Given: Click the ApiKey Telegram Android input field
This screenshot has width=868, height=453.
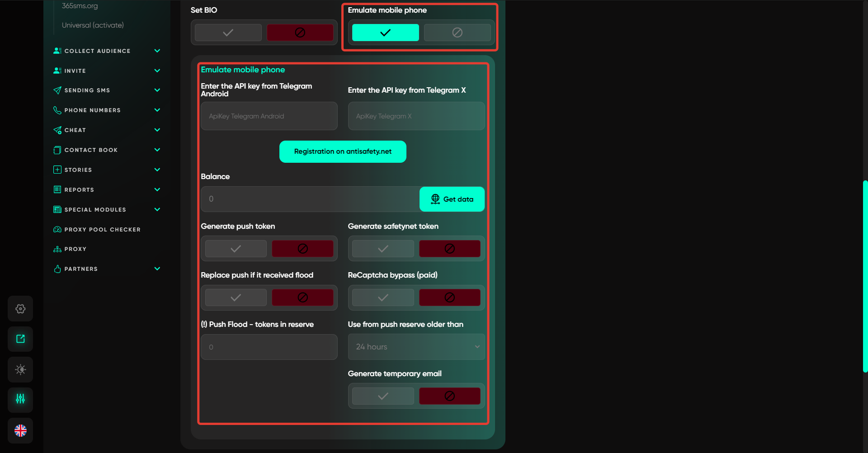Looking at the screenshot, I should [269, 116].
